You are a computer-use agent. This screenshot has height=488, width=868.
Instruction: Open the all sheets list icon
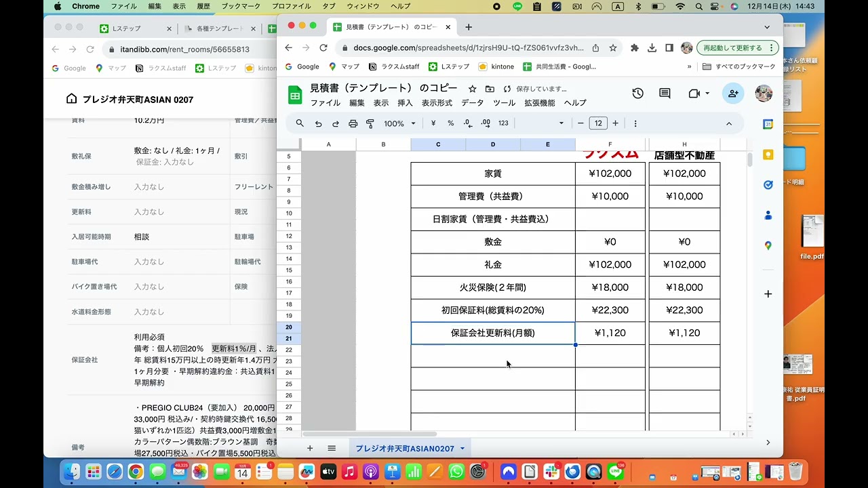point(332,449)
